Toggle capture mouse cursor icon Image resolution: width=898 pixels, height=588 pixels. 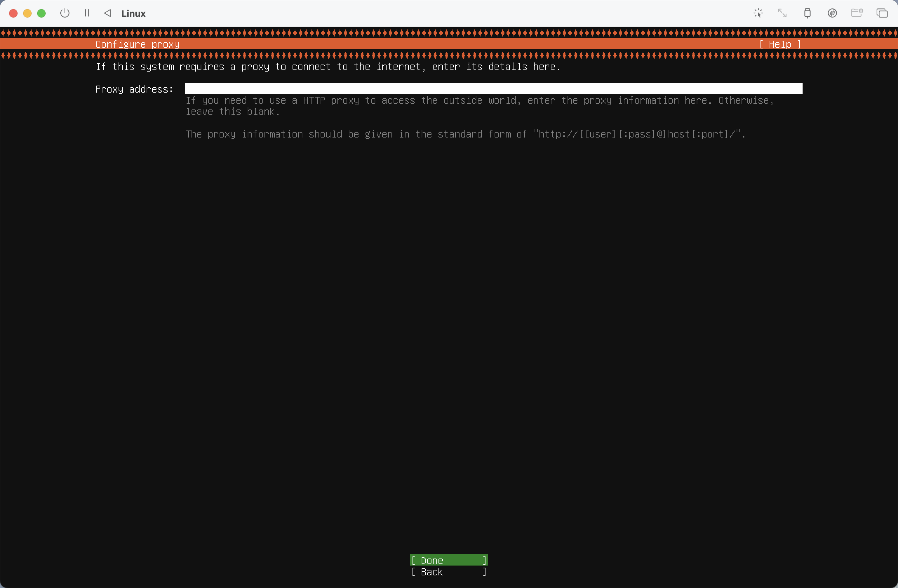tap(758, 13)
